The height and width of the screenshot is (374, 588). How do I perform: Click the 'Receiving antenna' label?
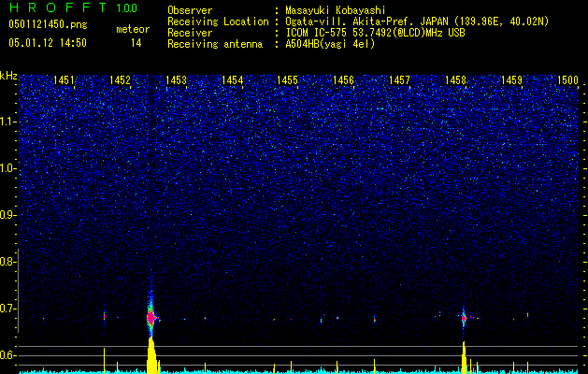coord(215,44)
